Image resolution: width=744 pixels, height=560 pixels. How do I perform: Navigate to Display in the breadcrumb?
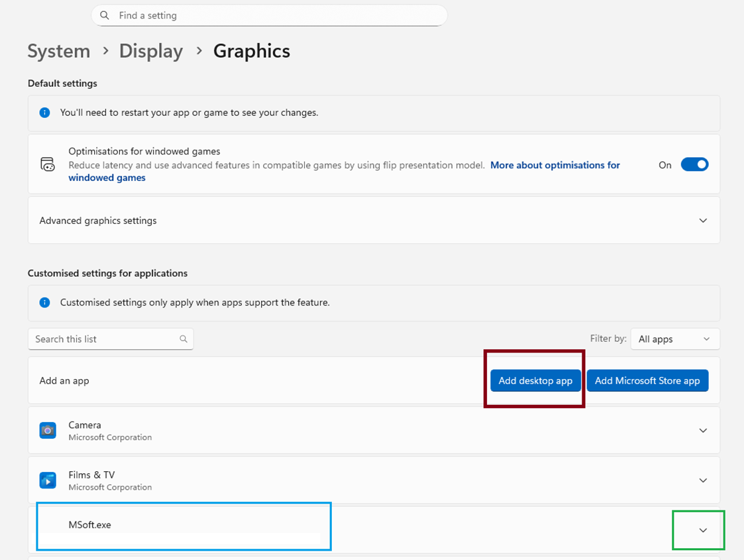point(151,51)
